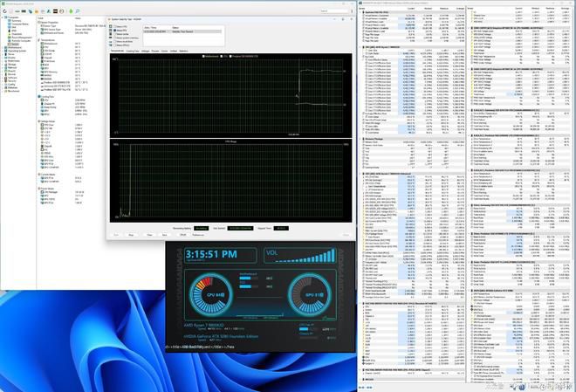The image size is (576, 392).
Task: Click the CPU gauge dial in the sensor panel
Action: click(x=211, y=295)
